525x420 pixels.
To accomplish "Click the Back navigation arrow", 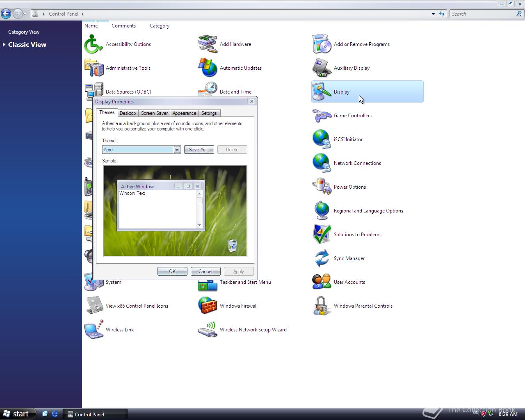I will tap(6, 14).
